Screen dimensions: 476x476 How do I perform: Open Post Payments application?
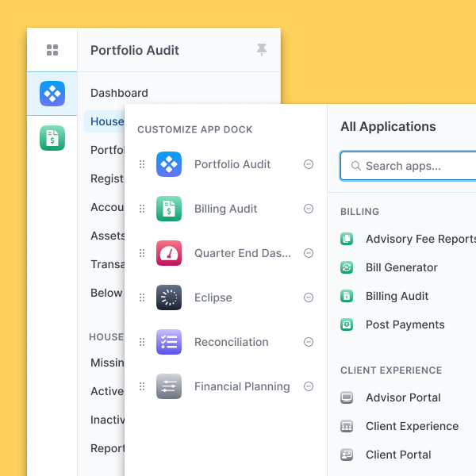coord(405,324)
